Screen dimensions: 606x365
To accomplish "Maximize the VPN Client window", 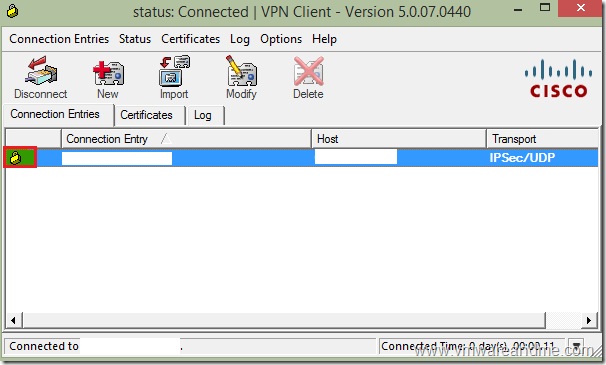I will [x=545, y=8].
